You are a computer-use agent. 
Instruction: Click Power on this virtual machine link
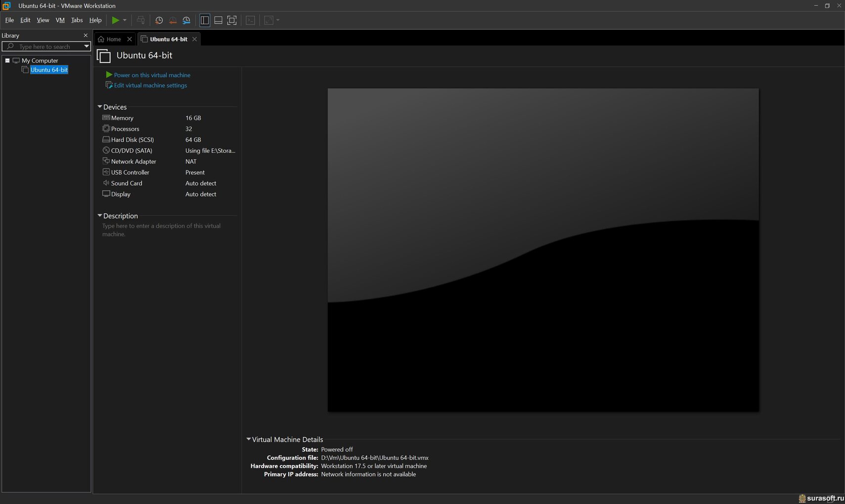tap(152, 75)
